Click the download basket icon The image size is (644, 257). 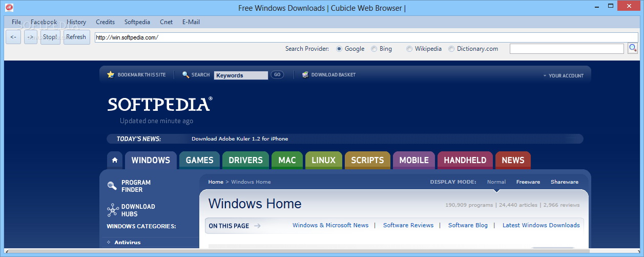[305, 75]
